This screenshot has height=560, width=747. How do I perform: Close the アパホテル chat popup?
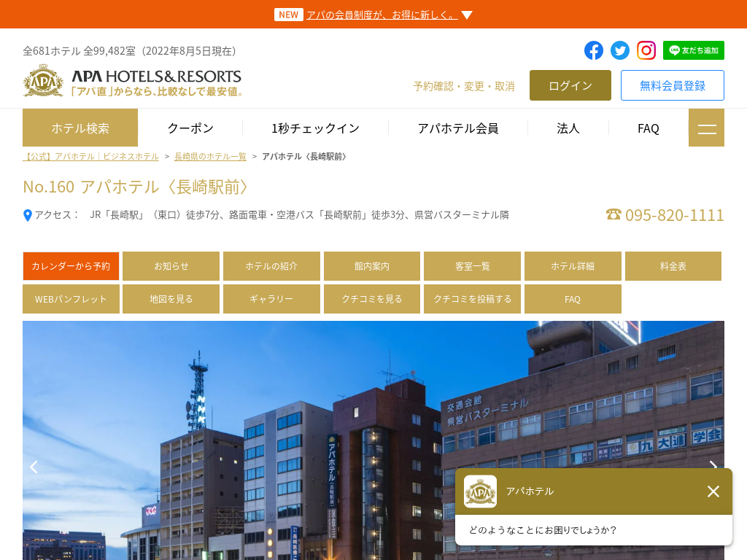pos(713,491)
